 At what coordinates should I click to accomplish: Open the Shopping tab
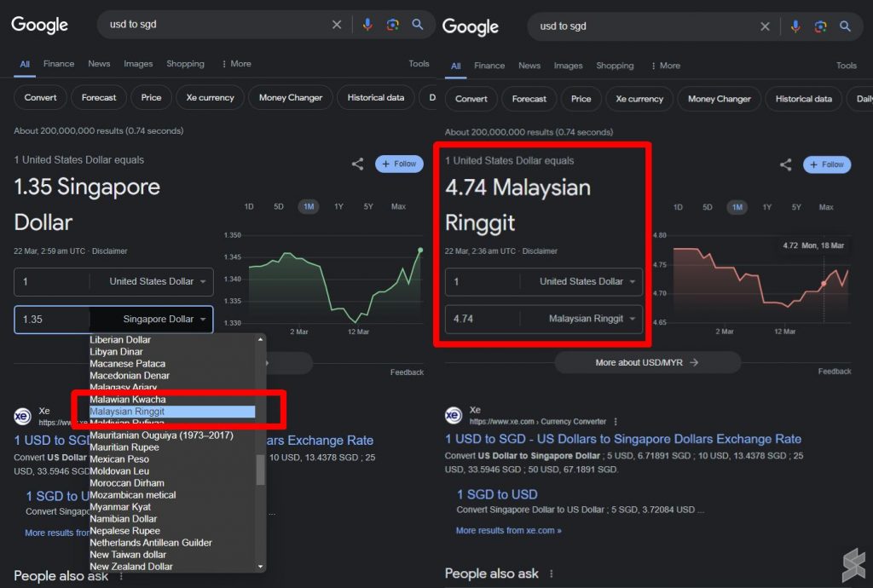click(x=185, y=63)
